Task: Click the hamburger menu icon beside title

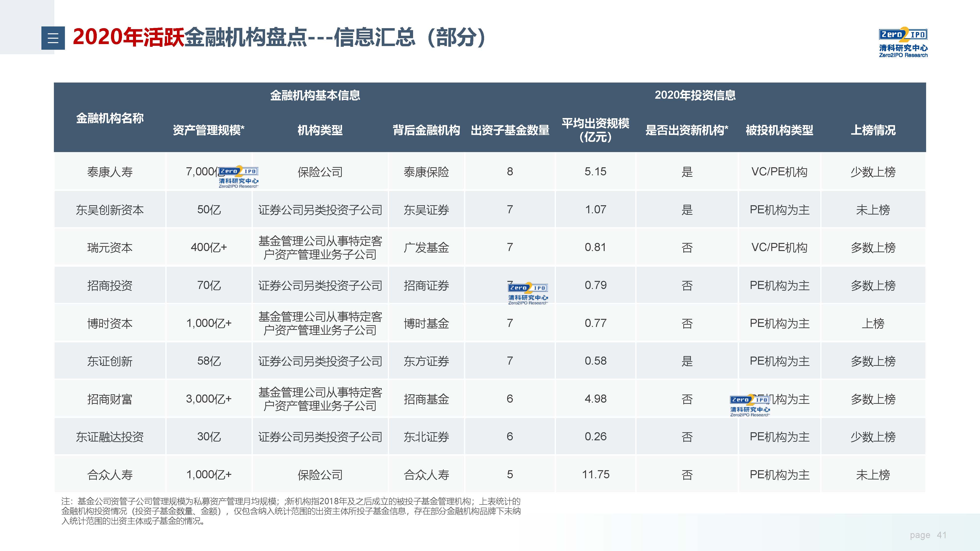Action: [53, 38]
